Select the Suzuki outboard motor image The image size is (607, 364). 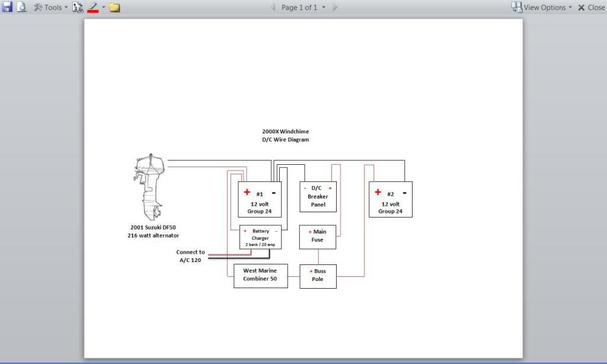tap(149, 187)
